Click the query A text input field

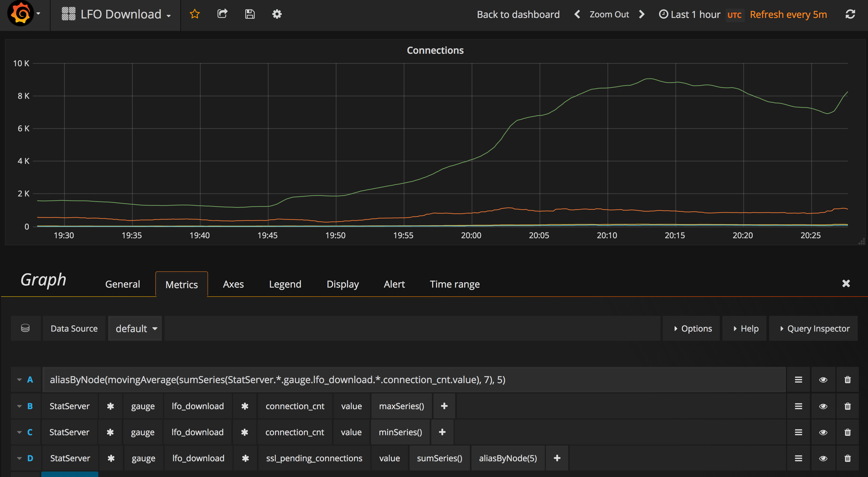click(414, 380)
